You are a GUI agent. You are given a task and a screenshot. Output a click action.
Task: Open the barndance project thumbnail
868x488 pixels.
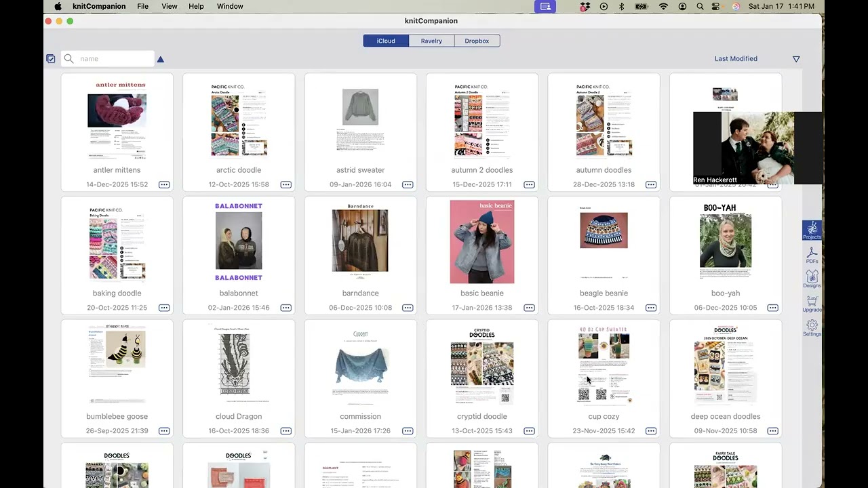point(360,241)
